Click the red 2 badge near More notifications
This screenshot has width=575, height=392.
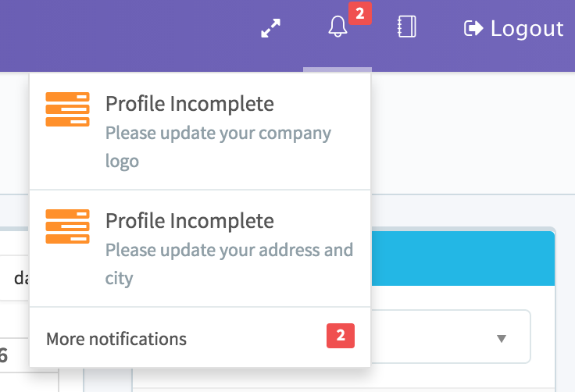(340, 336)
